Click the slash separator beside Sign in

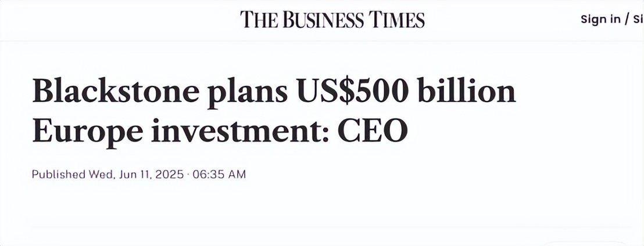[627, 19]
